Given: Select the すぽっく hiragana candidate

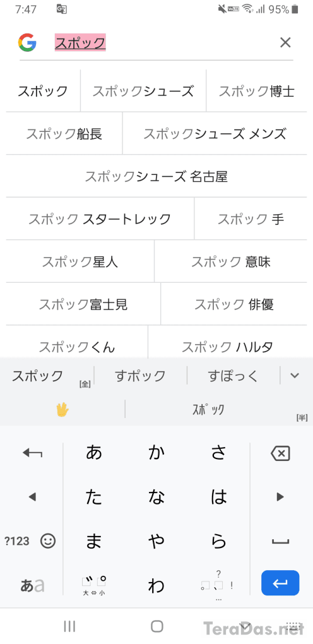Looking at the screenshot, I should coord(233,376).
